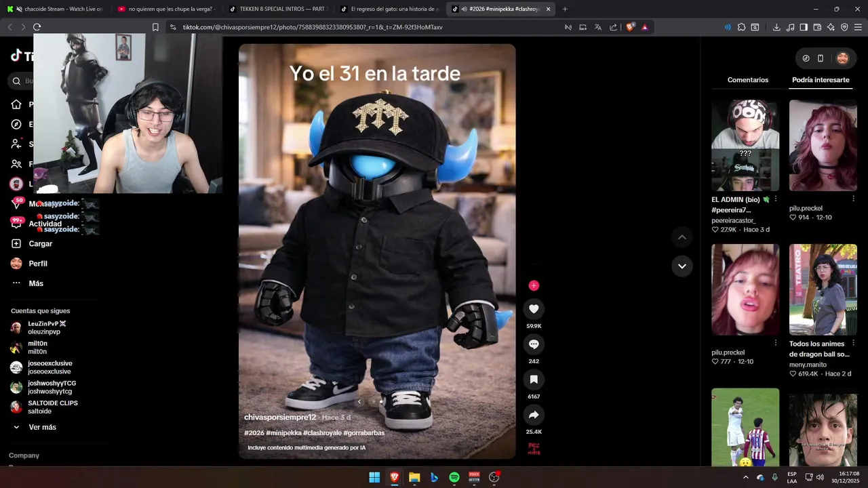Expand Ver más followed accounts
The height and width of the screenshot is (488, 868).
coord(35,427)
